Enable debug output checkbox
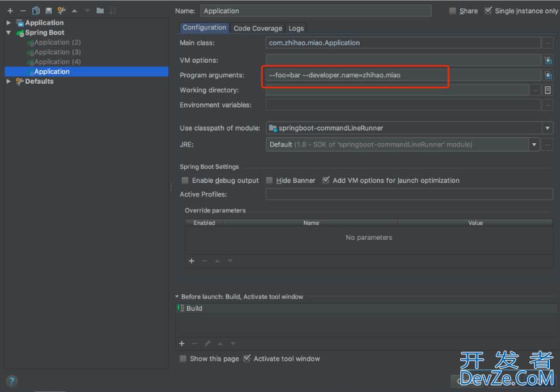Image resolution: width=560 pixels, height=392 pixels. click(185, 180)
